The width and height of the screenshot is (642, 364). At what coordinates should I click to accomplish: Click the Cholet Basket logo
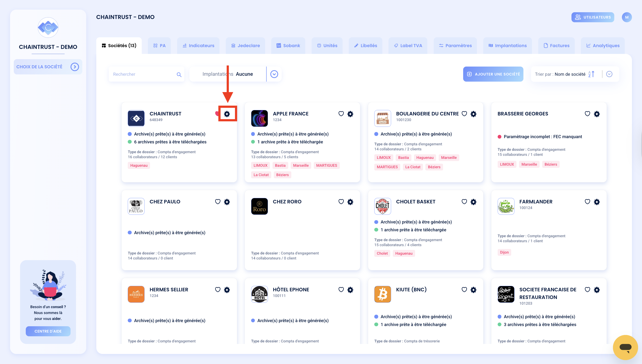[x=382, y=206]
